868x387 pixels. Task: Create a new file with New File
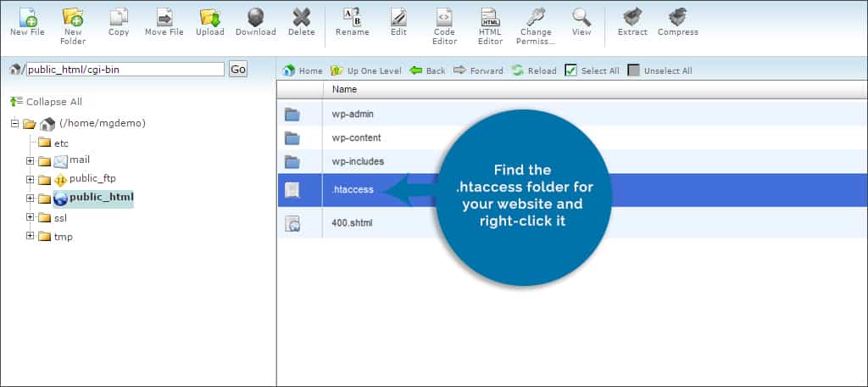tap(27, 22)
